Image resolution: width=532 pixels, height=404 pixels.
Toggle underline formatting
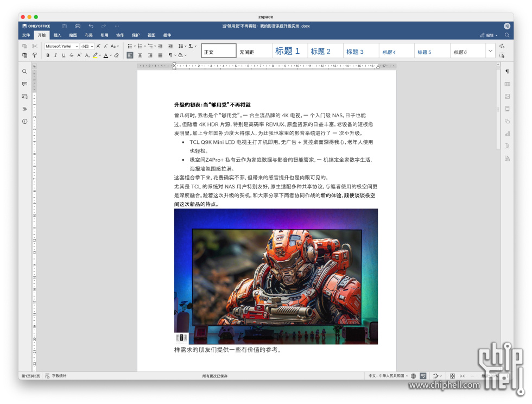64,55
